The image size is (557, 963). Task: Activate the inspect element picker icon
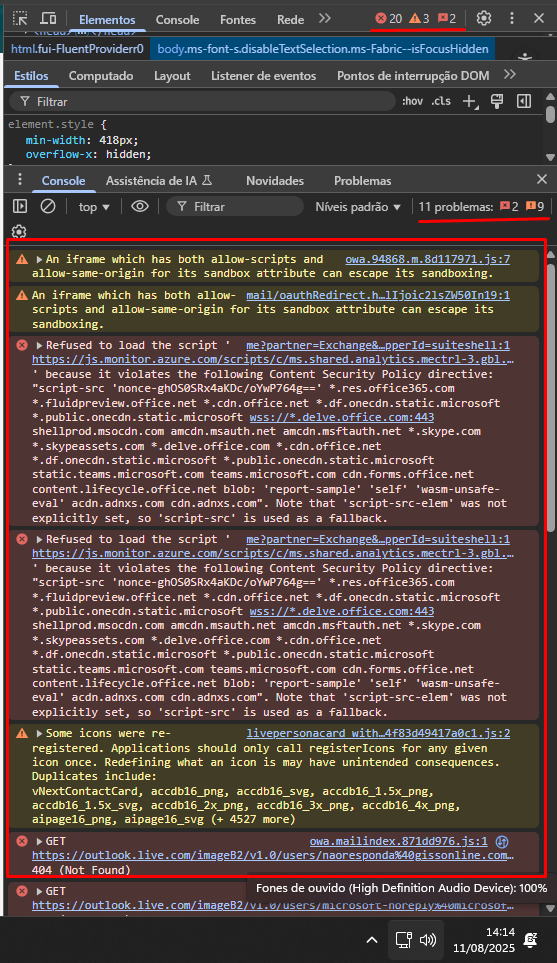pos(20,18)
